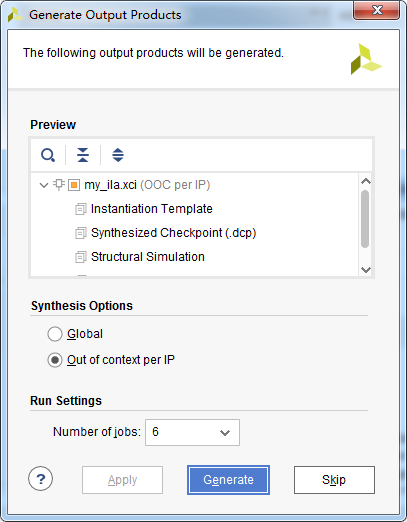407x522 pixels.
Task: Click the Synthesized Checkpoint document icon
Action: 81,233
